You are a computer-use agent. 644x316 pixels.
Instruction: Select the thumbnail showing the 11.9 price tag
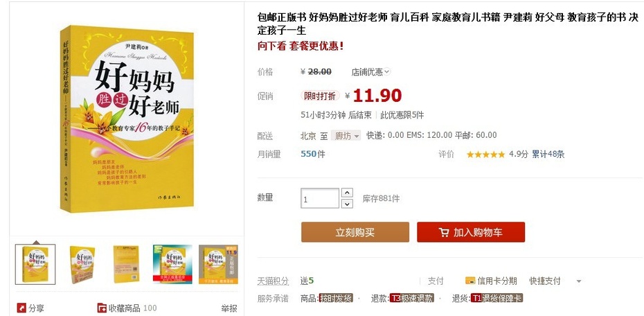218,265
